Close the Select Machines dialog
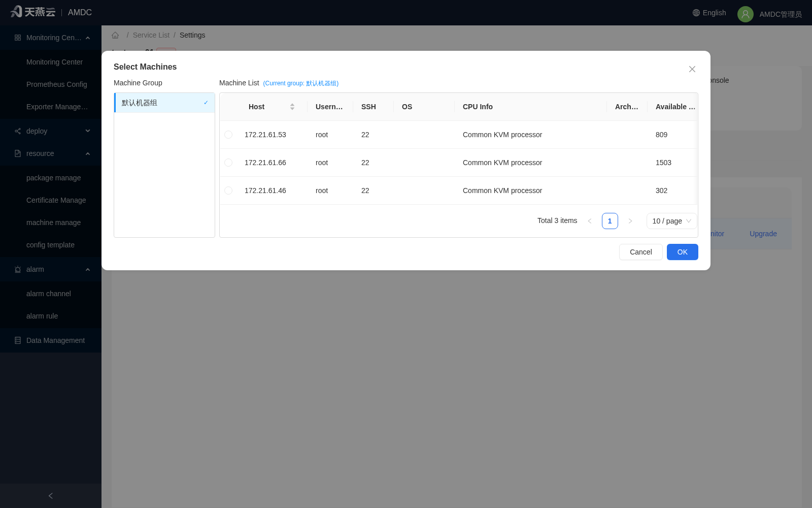This screenshot has width=812, height=508. click(692, 69)
